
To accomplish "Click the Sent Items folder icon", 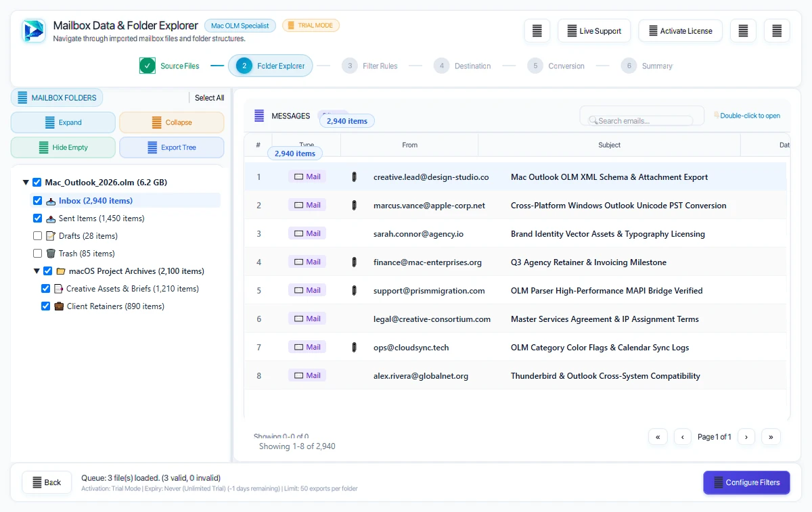I will click(51, 218).
